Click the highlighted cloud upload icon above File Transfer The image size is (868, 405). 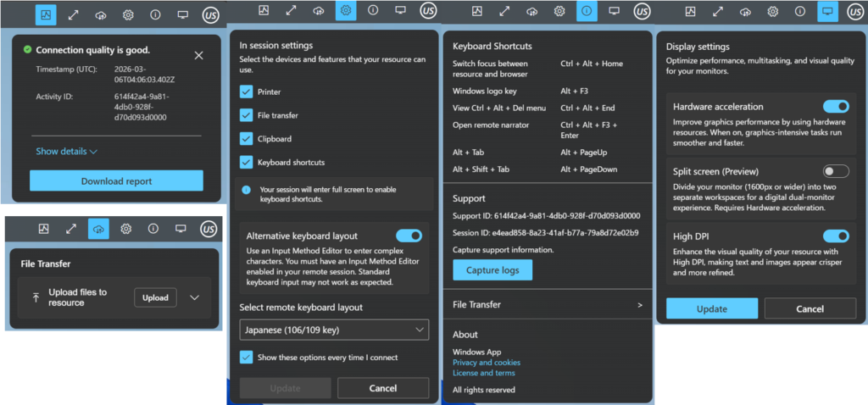(x=98, y=228)
